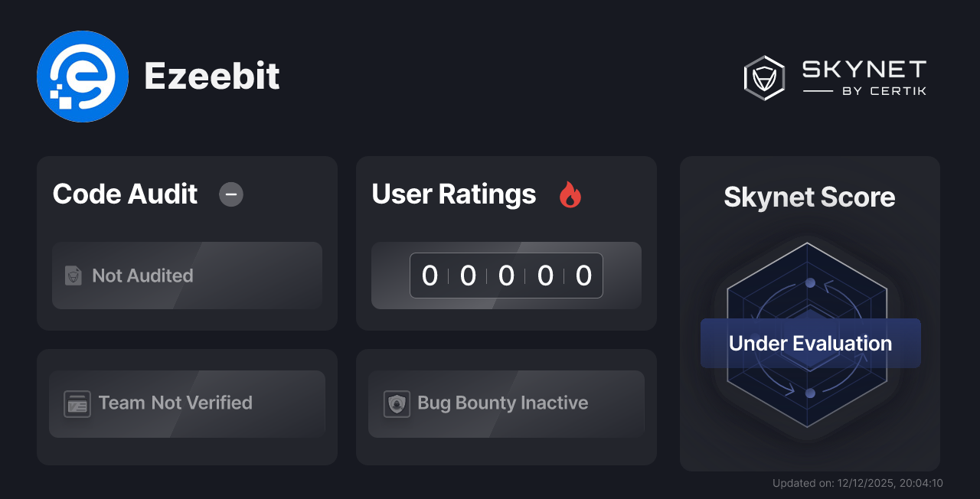This screenshot has width=980, height=499.
Task: Click the Under Evaluation button
Action: tap(810, 343)
